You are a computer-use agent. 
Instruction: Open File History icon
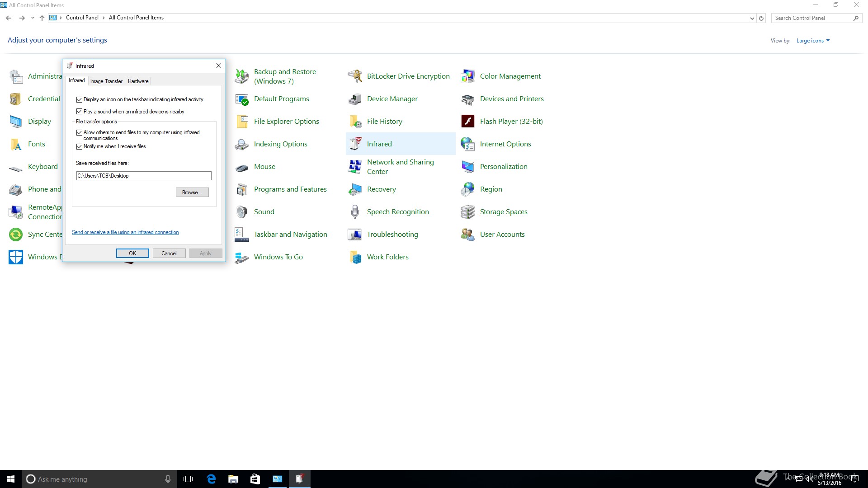[x=355, y=122]
